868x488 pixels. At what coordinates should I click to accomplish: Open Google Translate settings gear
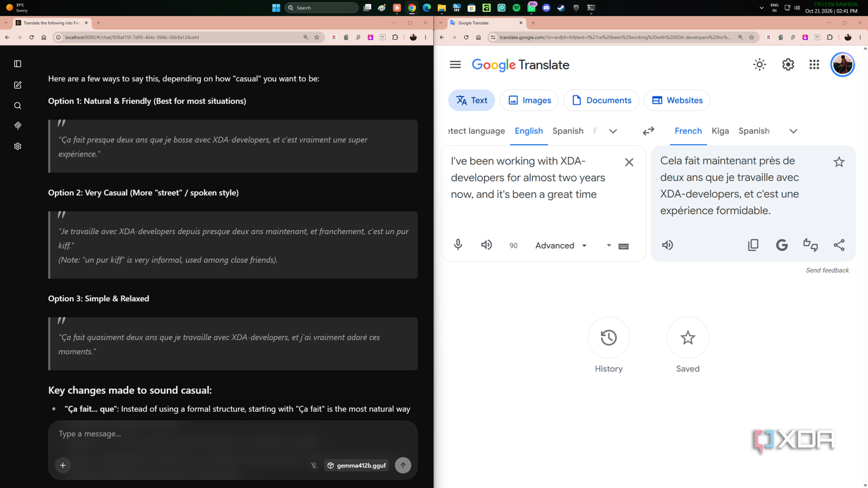coord(788,65)
